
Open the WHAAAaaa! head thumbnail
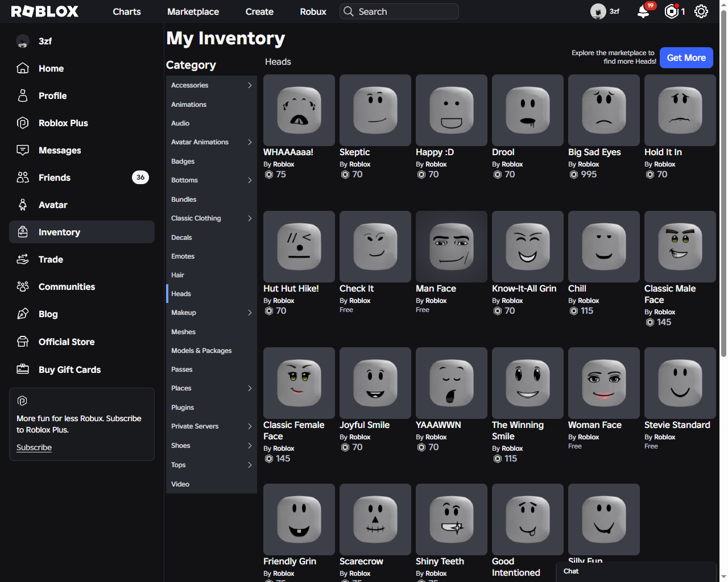click(x=299, y=110)
